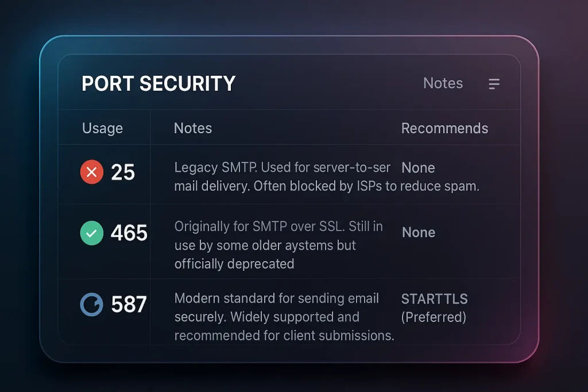
Task: Click the STARTTLS recommendation label
Action: [x=435, y=299]
